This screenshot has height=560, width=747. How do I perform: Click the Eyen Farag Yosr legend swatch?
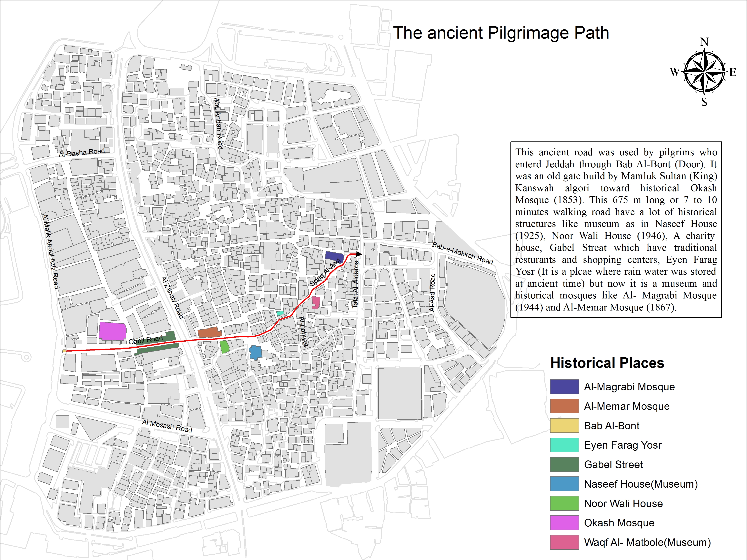[564, 445]
